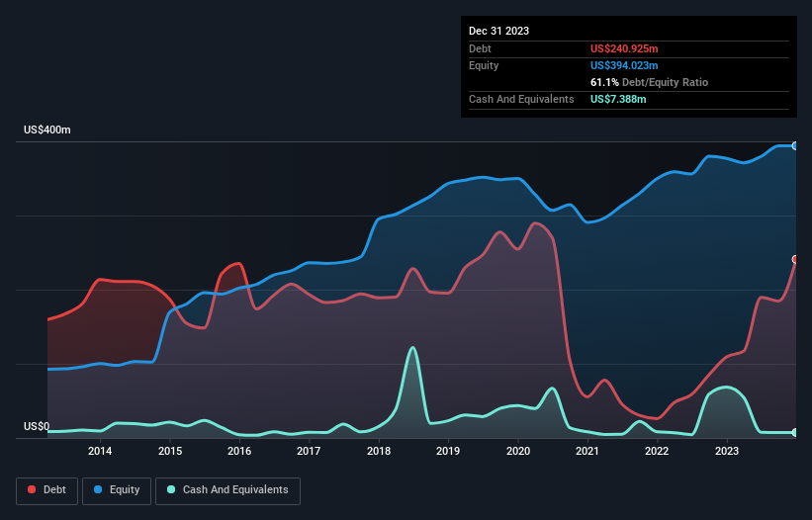Toggle the Debt legend button
The height and width of the screenshot is (520, 812).
(47, 490)
